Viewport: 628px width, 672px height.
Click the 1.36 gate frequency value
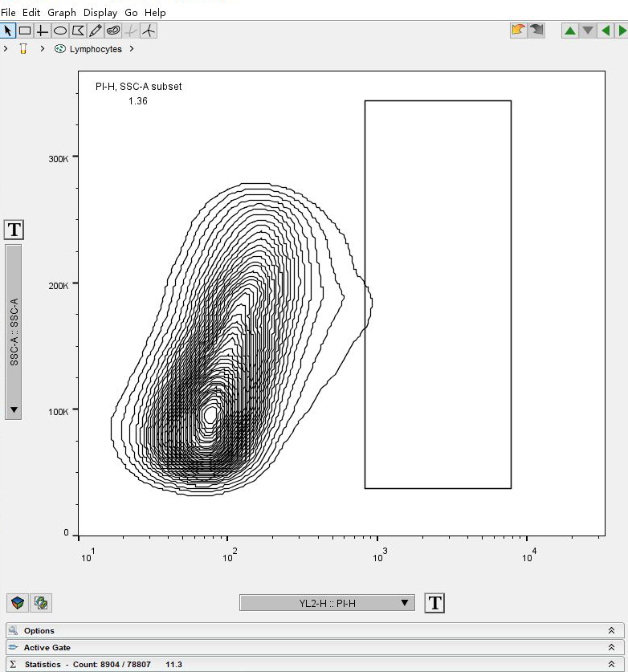click(138, 101)
